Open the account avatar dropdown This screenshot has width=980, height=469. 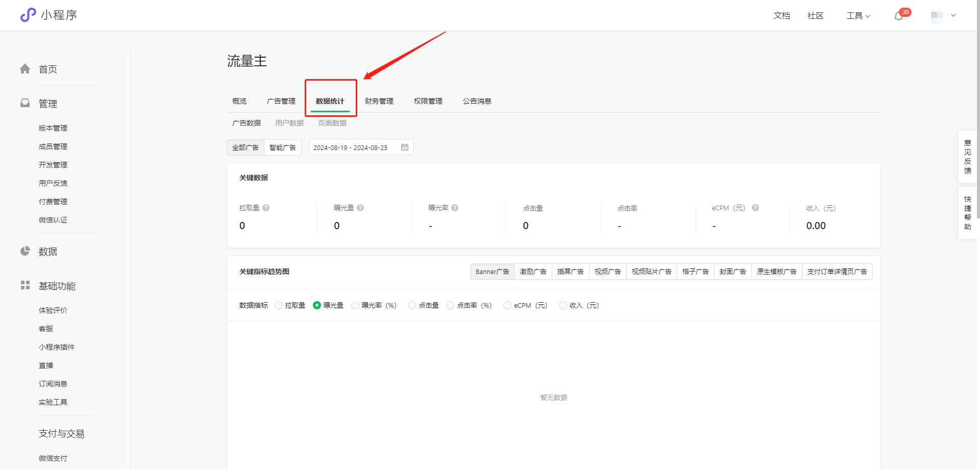pos(943,16)
